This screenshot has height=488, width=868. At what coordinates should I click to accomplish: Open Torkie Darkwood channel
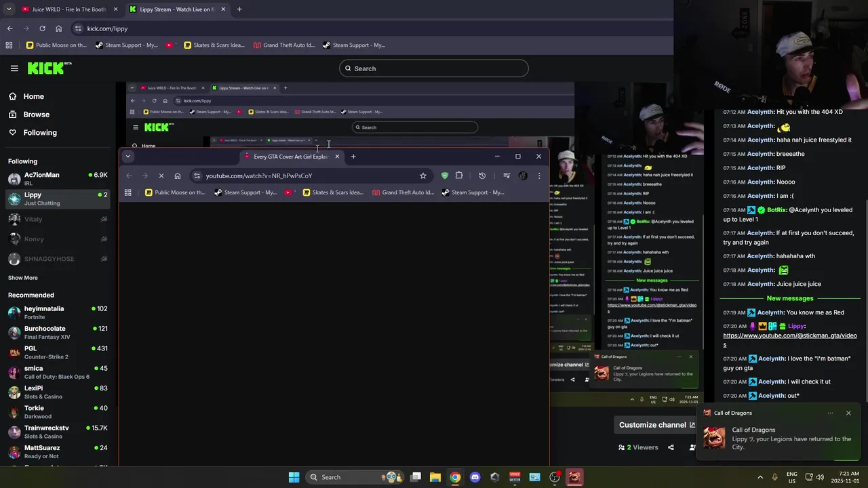[x=58, y=412]
